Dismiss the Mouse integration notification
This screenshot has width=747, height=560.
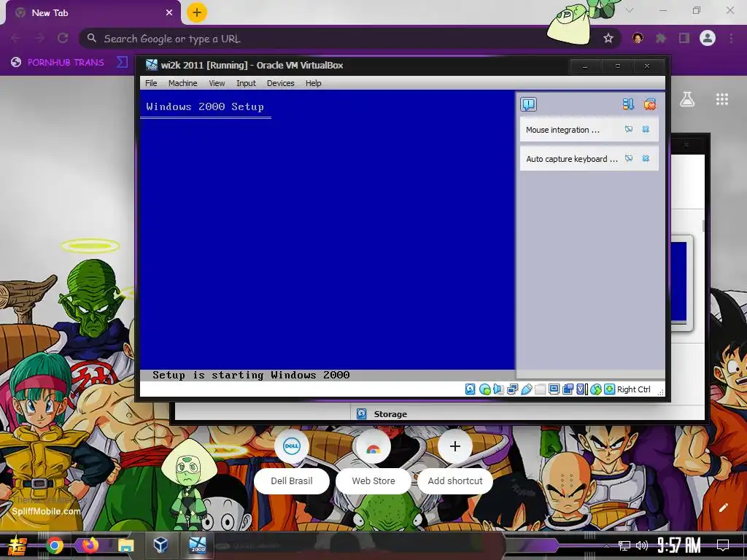click(x=646, y=129)
